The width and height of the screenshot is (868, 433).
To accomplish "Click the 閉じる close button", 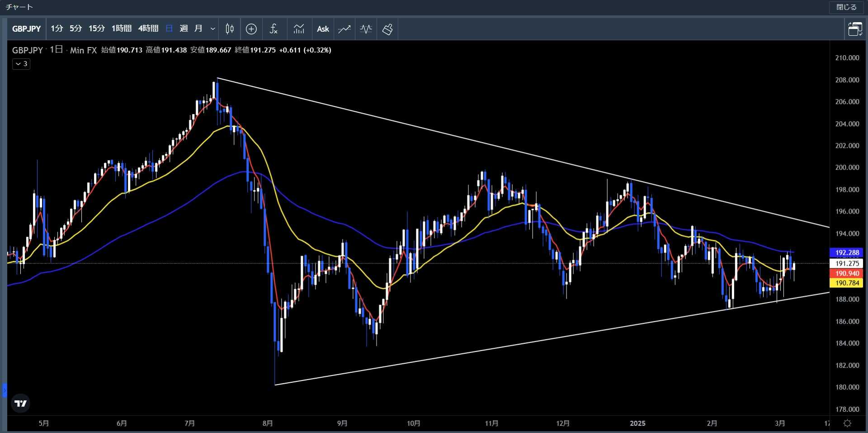I will pyautogui.click(x=846, y=7).
